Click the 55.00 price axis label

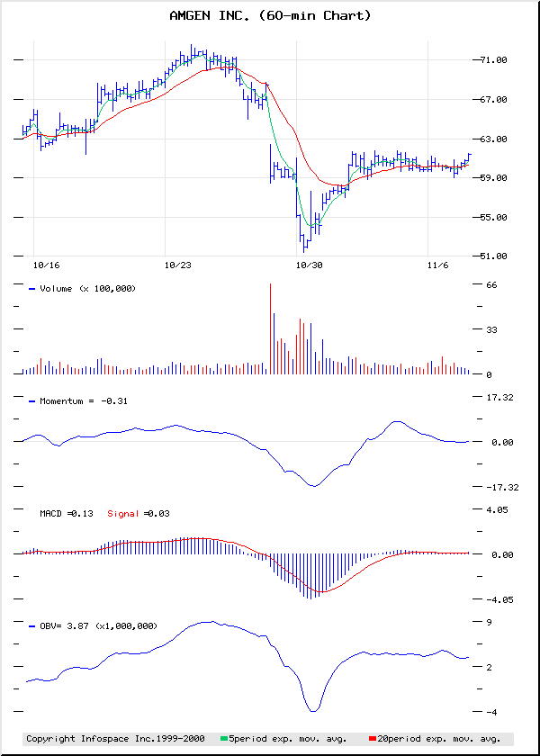[496, 218]
